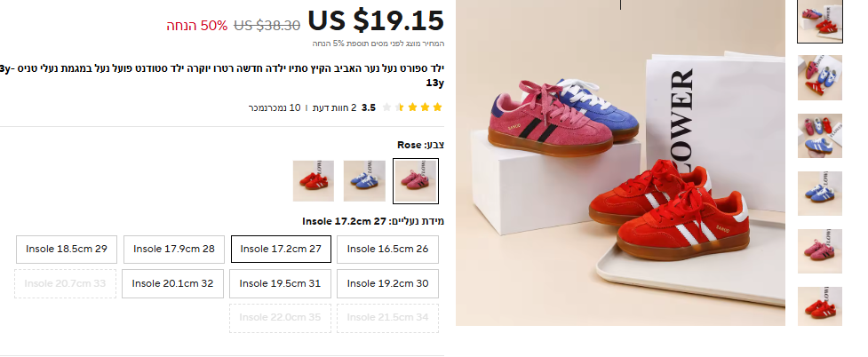Image resolution: width=868 pixels, height=357 pixels.
Task: Choose size Insole 17.2cm 27
Action: [x=281, y=249]
